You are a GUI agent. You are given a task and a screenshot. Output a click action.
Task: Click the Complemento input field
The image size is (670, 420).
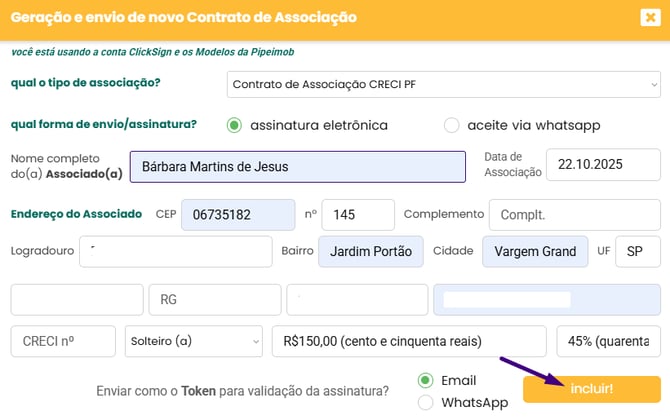[x=574, y=215]
